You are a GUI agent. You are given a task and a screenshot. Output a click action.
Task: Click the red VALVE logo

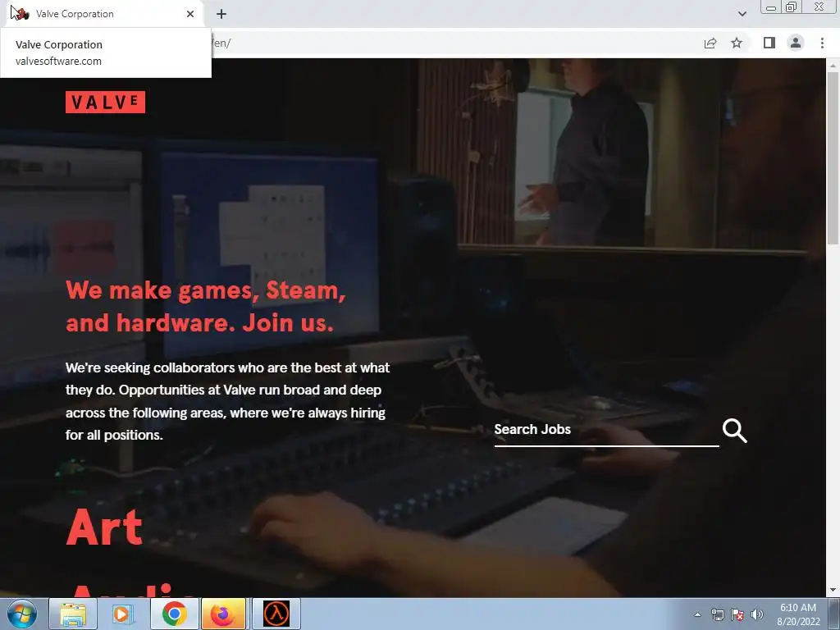(105, 102)
